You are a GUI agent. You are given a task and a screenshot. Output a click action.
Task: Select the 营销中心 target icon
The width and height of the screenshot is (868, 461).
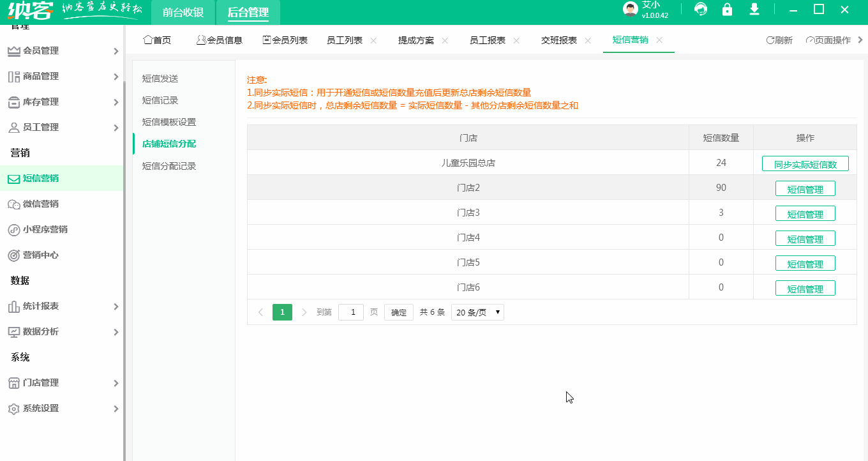(x=14, y=255)
